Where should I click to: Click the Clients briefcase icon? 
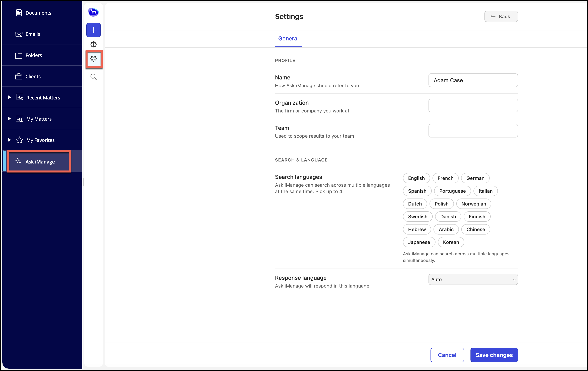(19, 77)
